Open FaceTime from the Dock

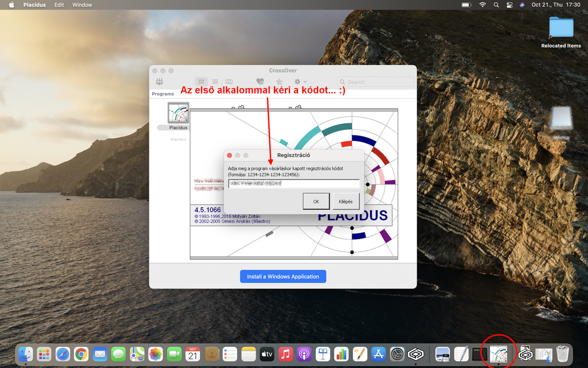(x=174, y=354)
